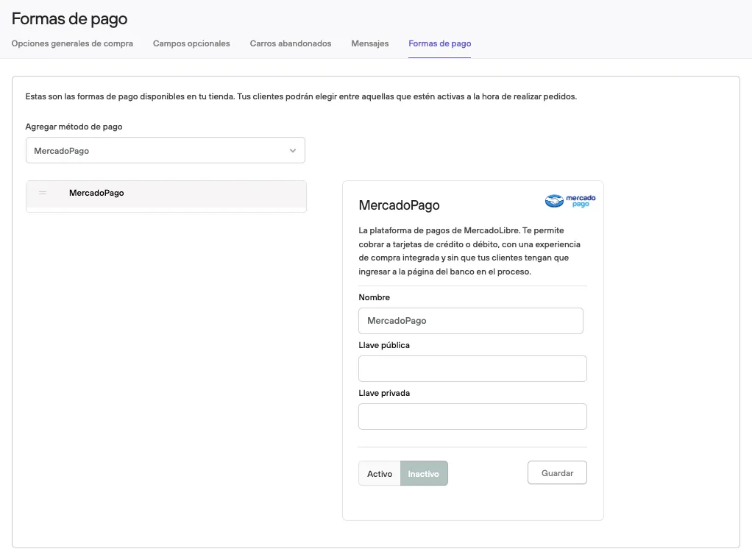The image size is (752, 560).
Task: Click the MercadoLibre platform description paragraph
Action: [469, 251]
